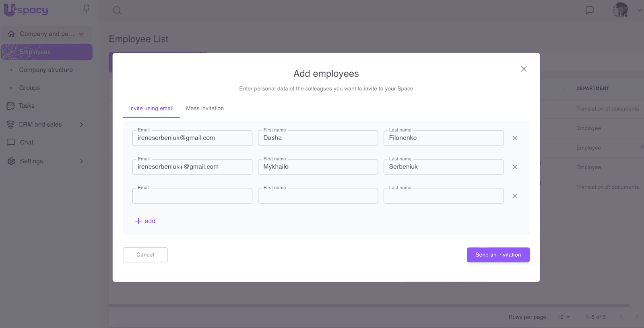Remove the empty third invitation row
The image size is (644, 328).
click(515, 196)
